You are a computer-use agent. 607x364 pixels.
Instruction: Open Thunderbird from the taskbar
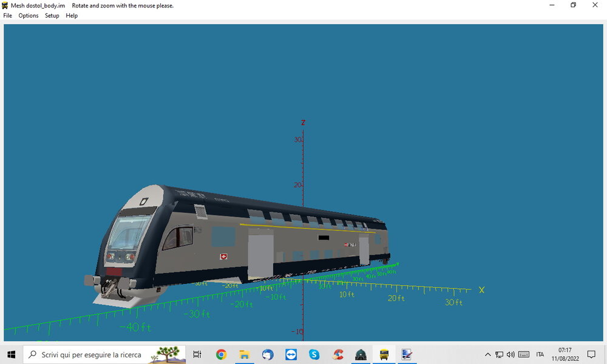[x=268, y=354]
